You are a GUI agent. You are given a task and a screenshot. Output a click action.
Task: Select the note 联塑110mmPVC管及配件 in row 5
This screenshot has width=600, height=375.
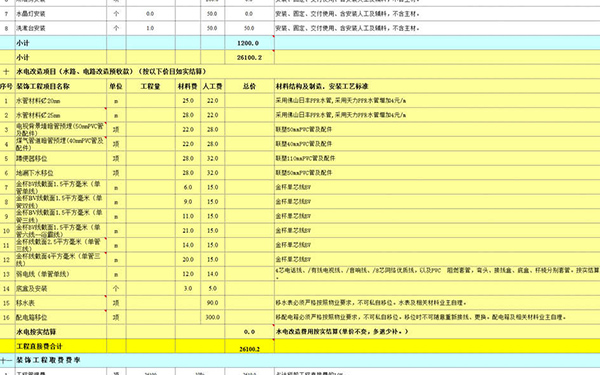click(x=305, y=158)
